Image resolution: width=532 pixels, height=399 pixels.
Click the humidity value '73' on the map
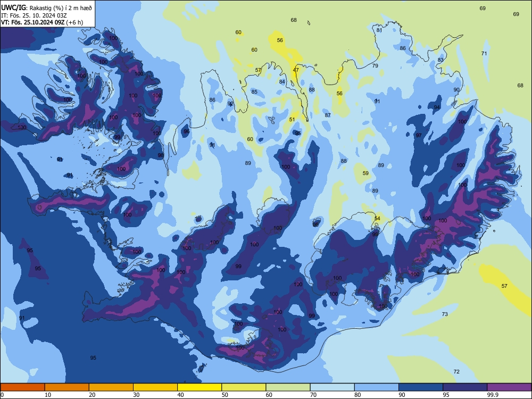445,314
